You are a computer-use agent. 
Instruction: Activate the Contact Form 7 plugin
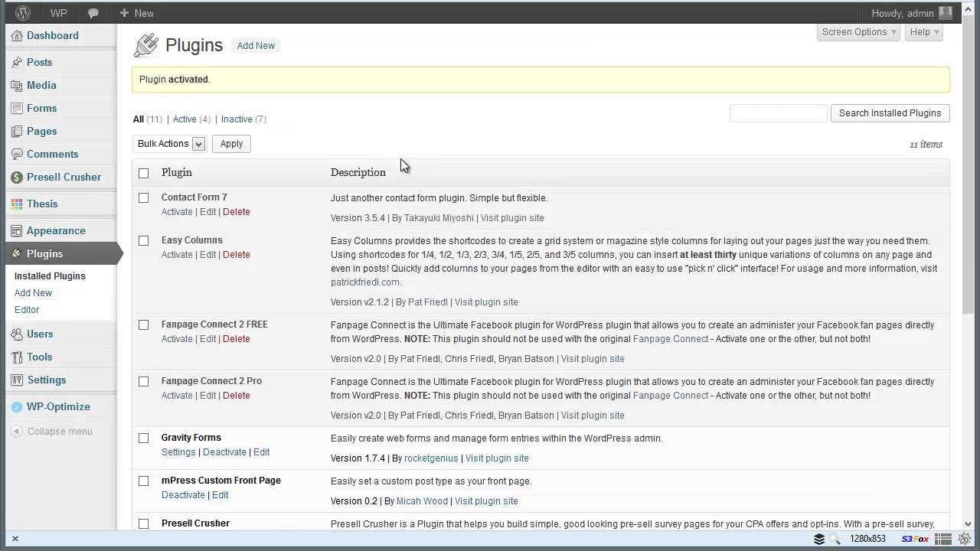[177, 212]
